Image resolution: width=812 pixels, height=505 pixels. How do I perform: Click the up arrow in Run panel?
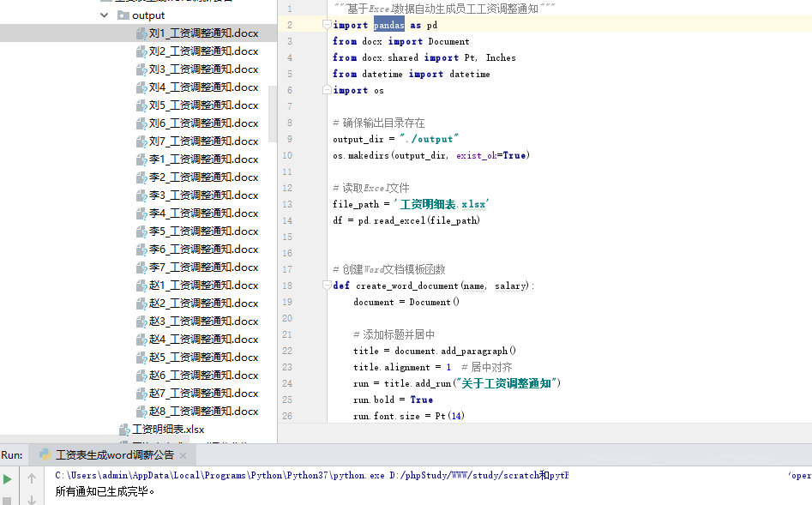pyautogui.click(x=32, y=478)
